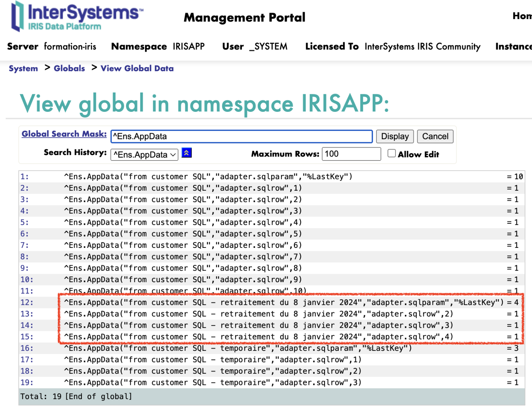Select row 19 temporaire sqlrow 3 entry

pyautogui.click(x=212, y=382)
